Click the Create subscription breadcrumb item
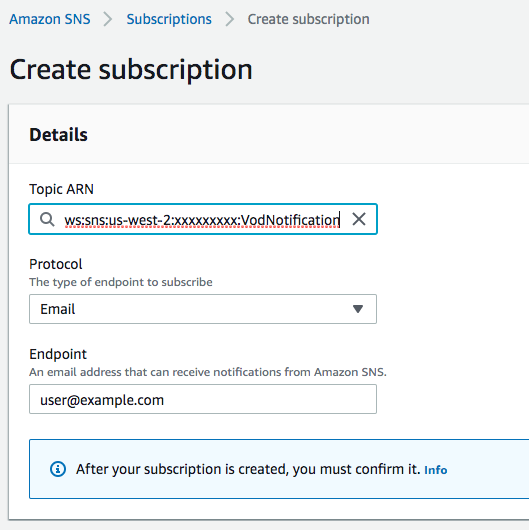 click(308, 19)
